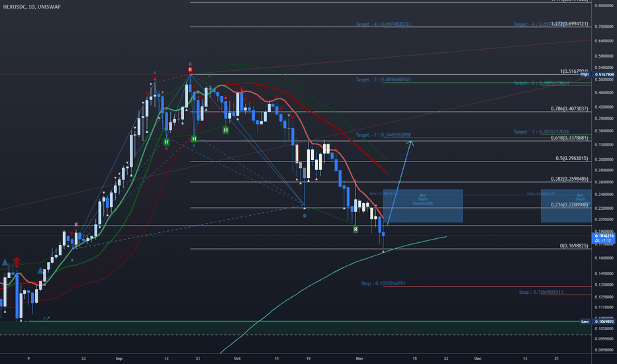Click the Target - 2 : 0.4896680565 label

[383, 79]
